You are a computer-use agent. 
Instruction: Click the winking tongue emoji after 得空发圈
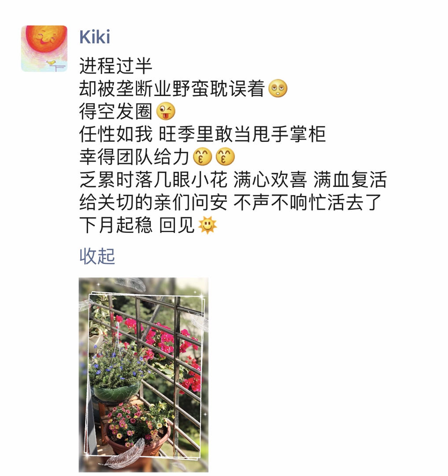coord(166,111)
